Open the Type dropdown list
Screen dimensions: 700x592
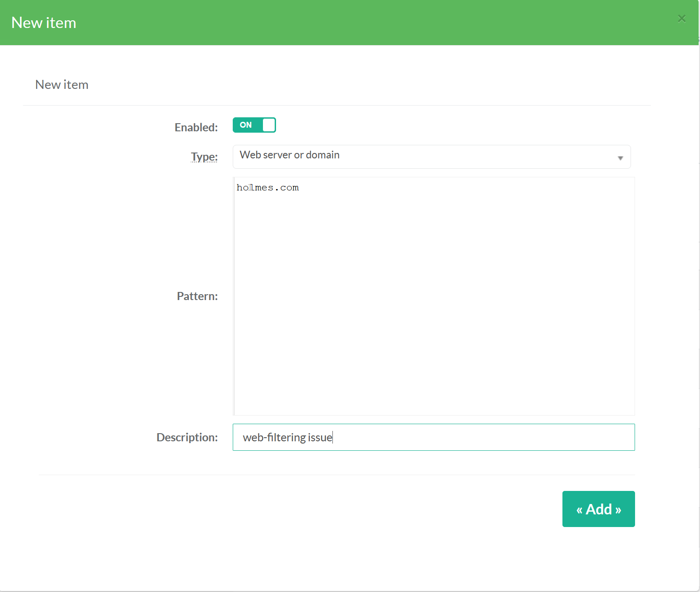(x=431, y=157)
